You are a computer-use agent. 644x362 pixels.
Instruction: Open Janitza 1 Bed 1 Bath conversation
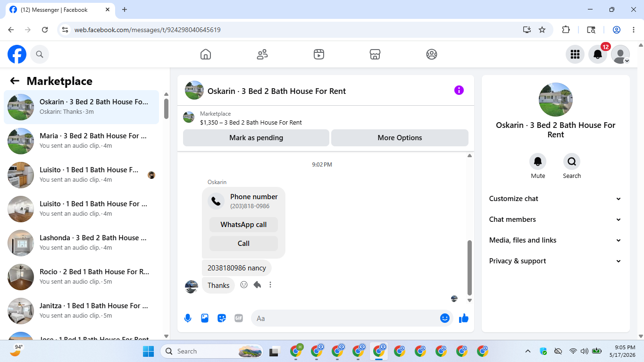click(x=82, y=311)
